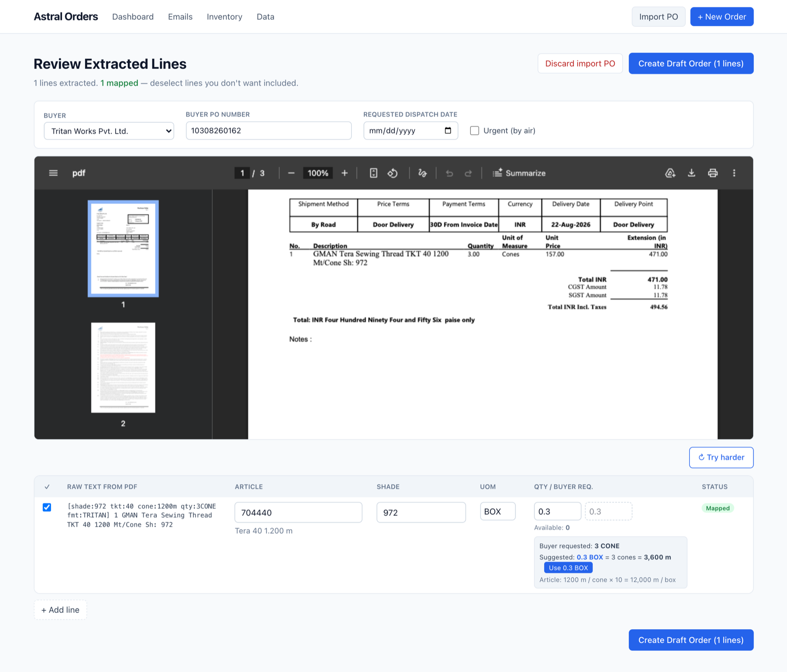Screen dimensions: 787x672
Task: Click the 100% zoom level field
Action: 318,173
